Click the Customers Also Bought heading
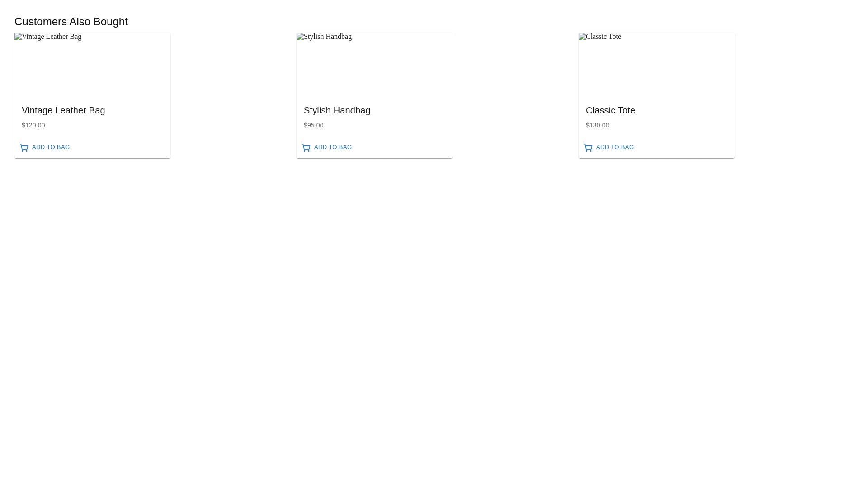 (x=71, y=22)
